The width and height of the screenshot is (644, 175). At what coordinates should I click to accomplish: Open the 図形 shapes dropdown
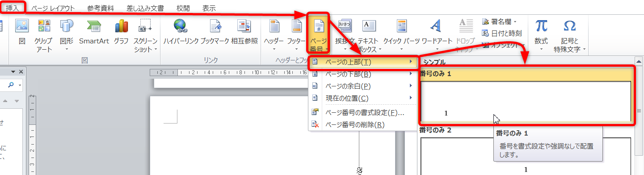(x=67, y=36)
